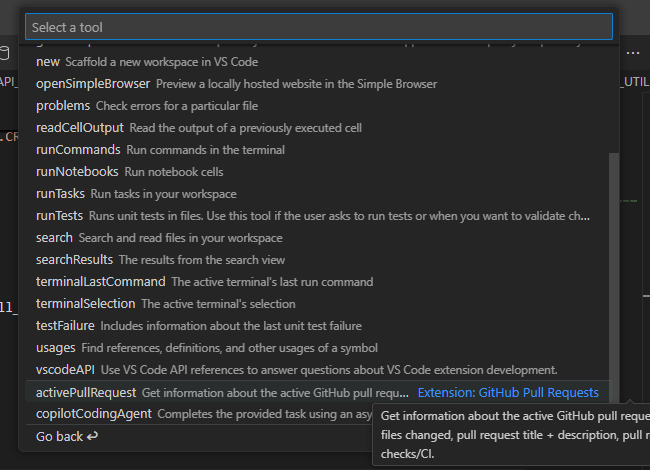
Task: Pick the copilotCodingAgent tool
Action: coord(94,413)
